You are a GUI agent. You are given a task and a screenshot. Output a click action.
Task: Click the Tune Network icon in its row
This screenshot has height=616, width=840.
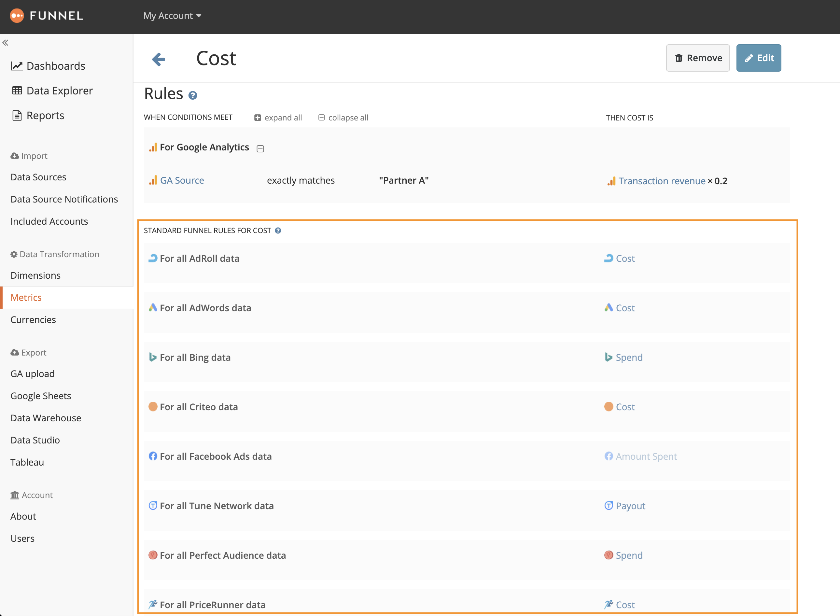point(153,506)
